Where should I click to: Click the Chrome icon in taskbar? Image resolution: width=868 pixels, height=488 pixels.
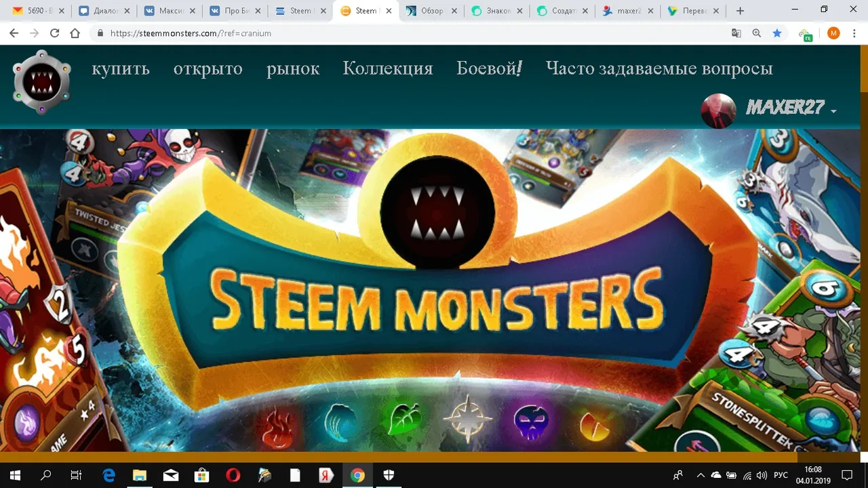(357, 475)
